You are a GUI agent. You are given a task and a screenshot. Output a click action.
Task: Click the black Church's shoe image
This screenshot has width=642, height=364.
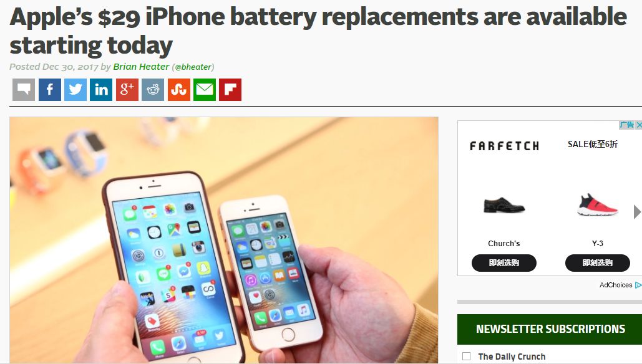[504, 205]
